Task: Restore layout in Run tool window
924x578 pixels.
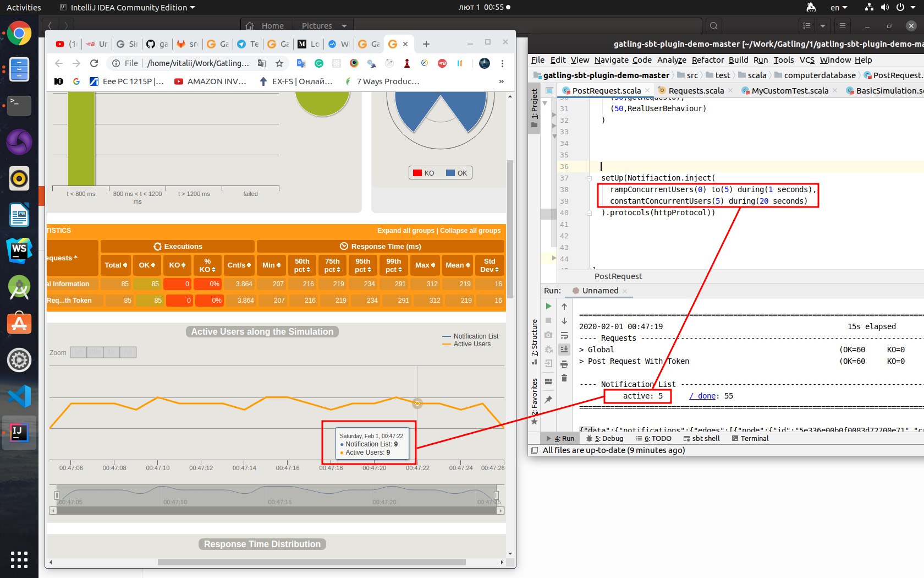Action: tap(548, 381)
